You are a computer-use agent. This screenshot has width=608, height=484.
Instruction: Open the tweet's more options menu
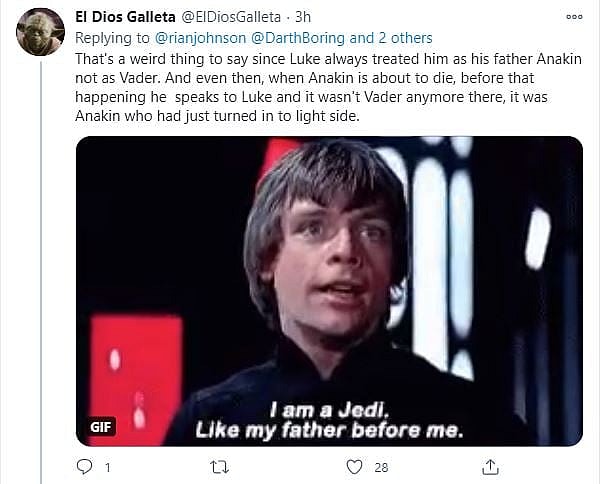tap(573, 17)
